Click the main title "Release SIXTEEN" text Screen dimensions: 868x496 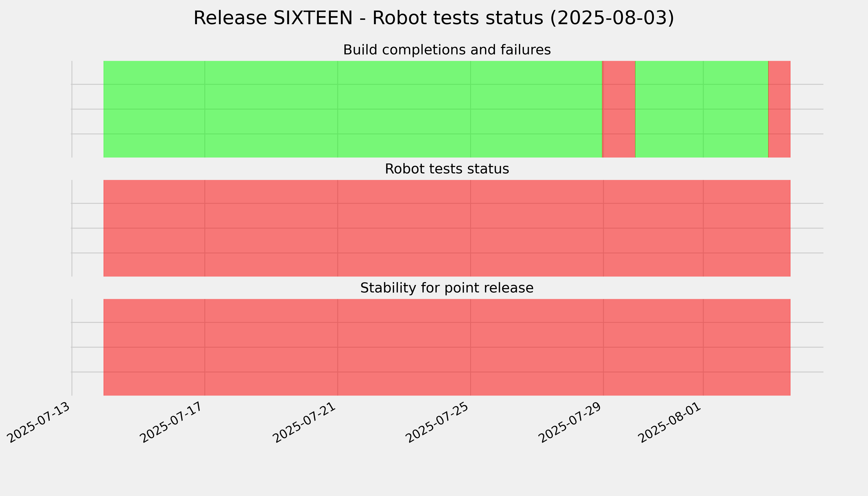point(273,18)
